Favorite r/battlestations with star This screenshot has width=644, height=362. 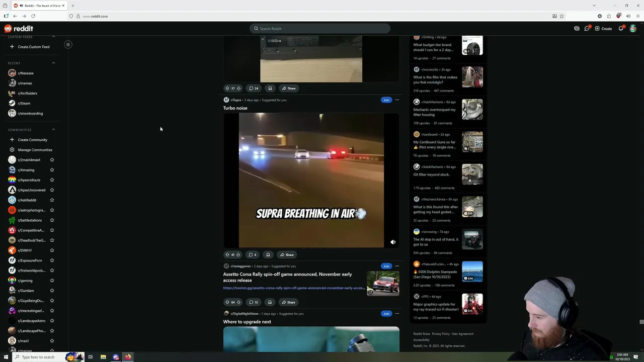tap(52, 220)
